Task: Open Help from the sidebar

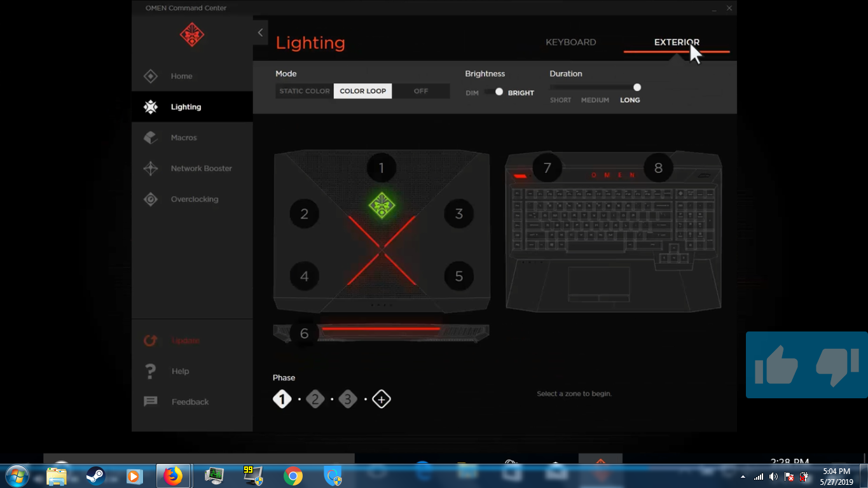Action: [192, 371]
